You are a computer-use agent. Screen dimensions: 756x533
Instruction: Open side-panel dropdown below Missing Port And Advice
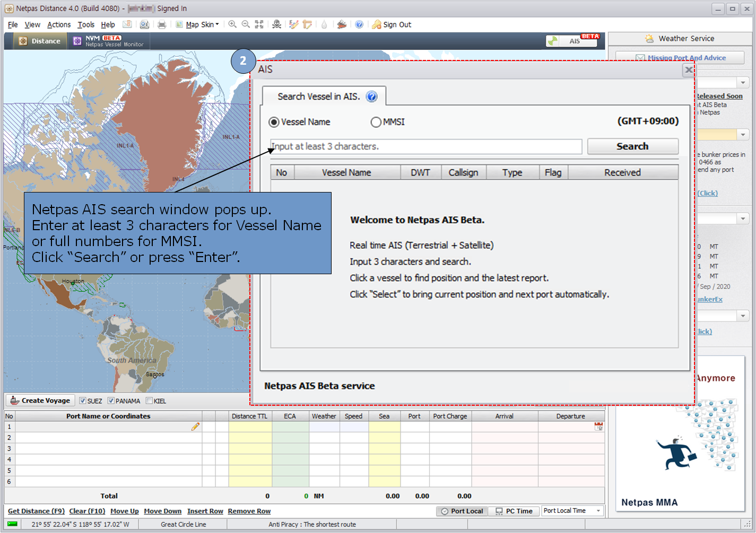click(743, 83)
